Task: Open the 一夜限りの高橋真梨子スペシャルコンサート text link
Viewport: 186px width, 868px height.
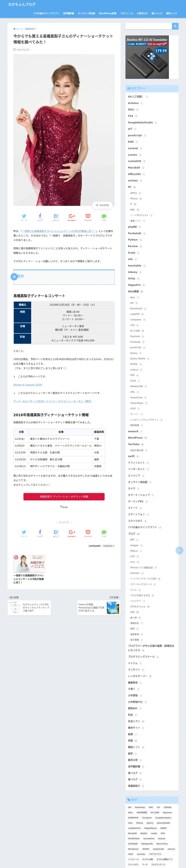Action: pyautogui.click(x=59, y=231)
